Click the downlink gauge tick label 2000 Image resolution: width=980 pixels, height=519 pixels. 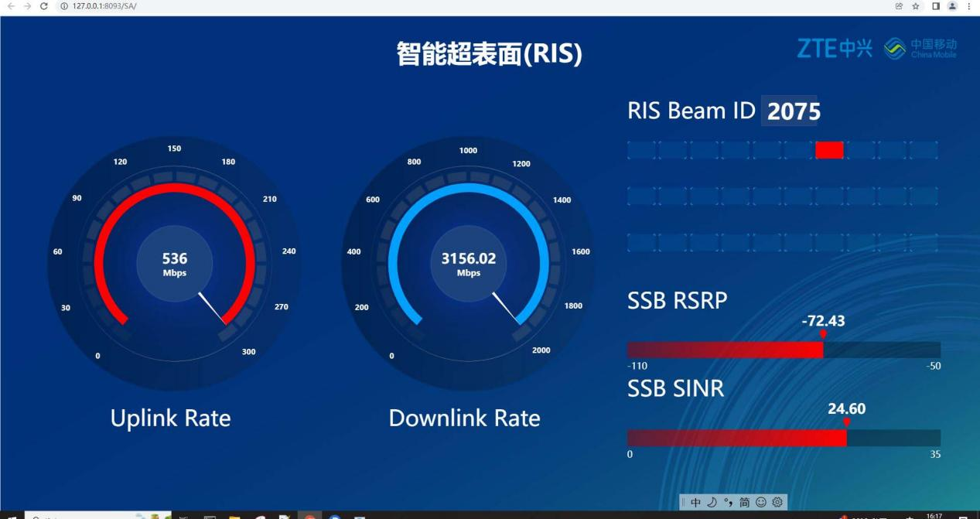click(x=541, y=350)
